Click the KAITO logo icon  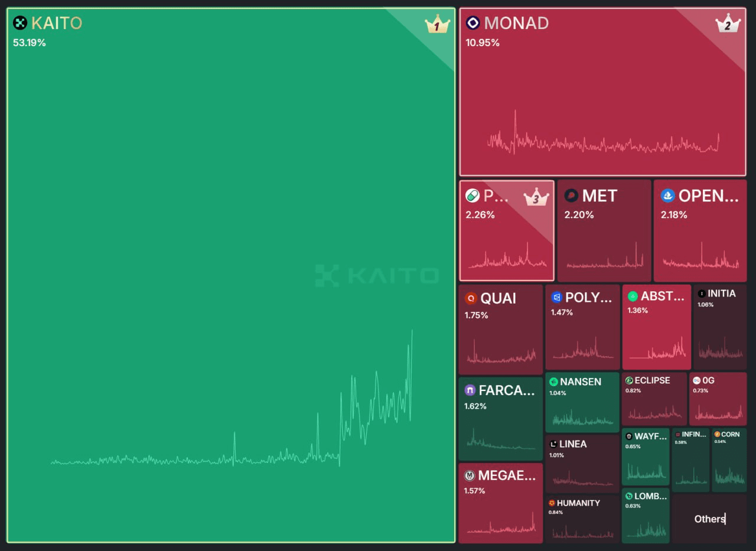20,23
